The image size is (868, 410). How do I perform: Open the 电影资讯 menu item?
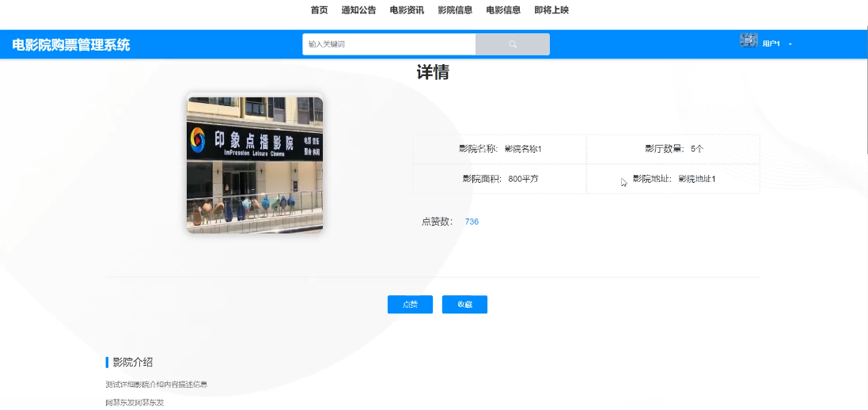(x=407, y=10)
